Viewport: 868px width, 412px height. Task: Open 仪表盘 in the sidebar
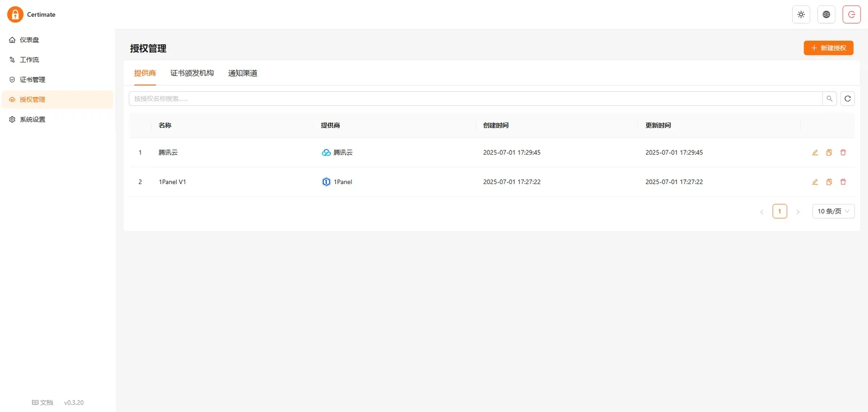click(58, 40)
